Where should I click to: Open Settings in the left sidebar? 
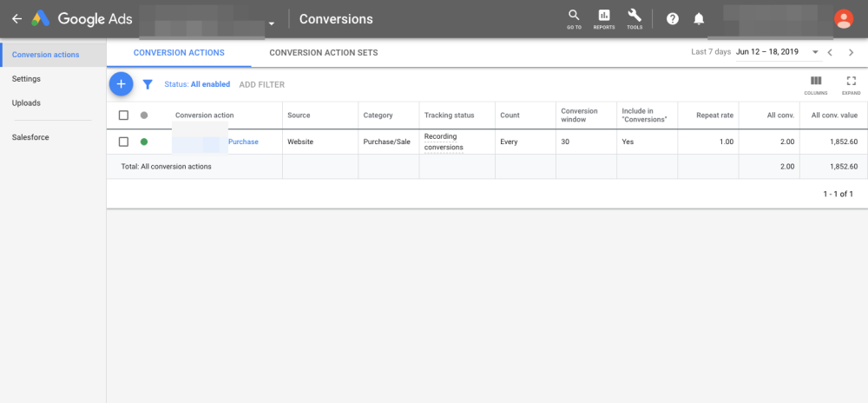[26, 79]
